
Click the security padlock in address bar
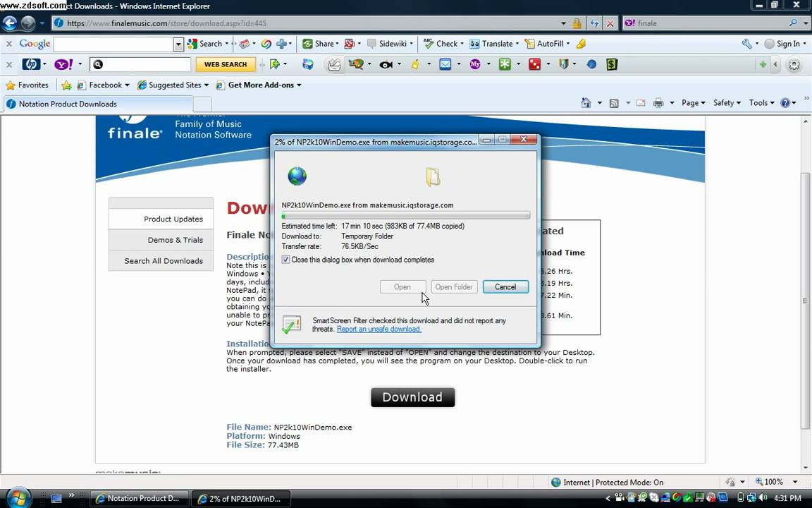[577, 23]
